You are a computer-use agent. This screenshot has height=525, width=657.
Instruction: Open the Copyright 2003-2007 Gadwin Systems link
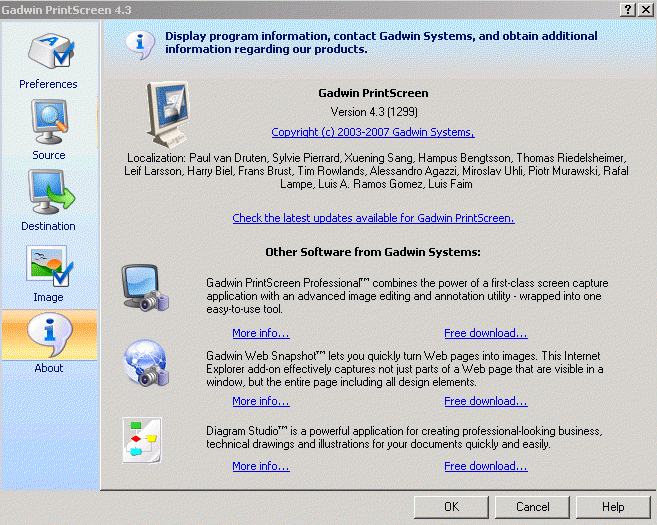[373, 132]
